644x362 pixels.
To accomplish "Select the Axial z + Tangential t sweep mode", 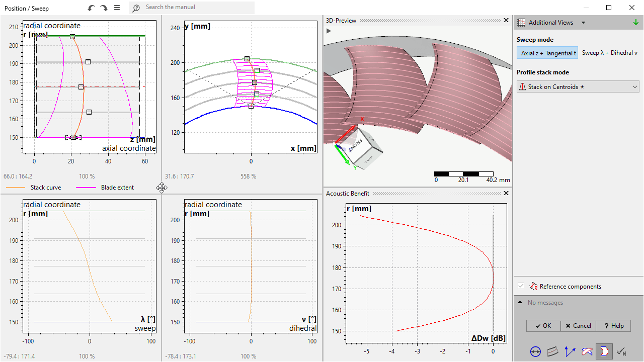I will [547, 52].
